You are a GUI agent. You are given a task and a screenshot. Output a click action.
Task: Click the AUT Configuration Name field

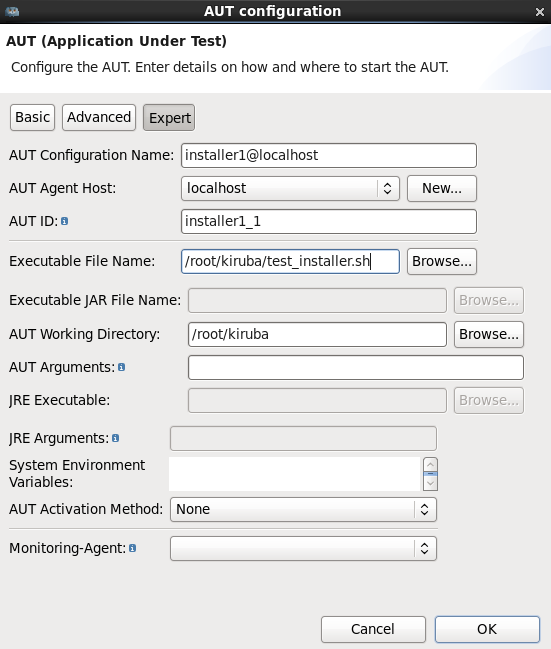(329, 156)
